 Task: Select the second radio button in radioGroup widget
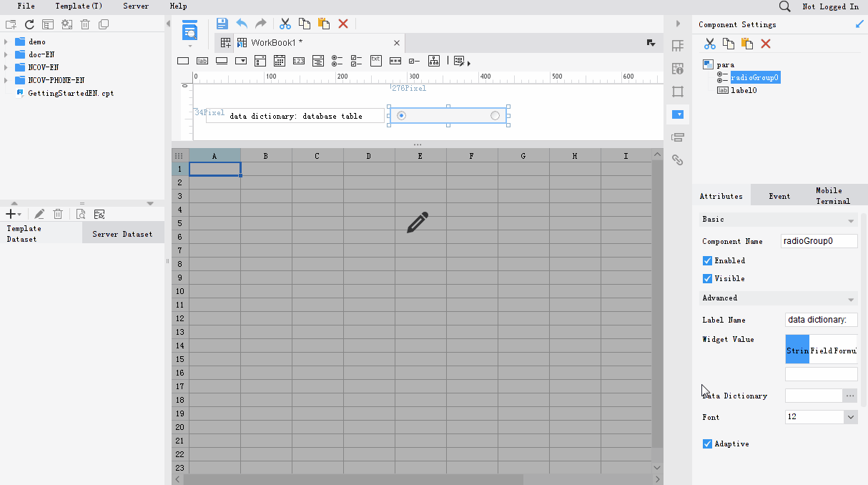click(x=495, y=116)
